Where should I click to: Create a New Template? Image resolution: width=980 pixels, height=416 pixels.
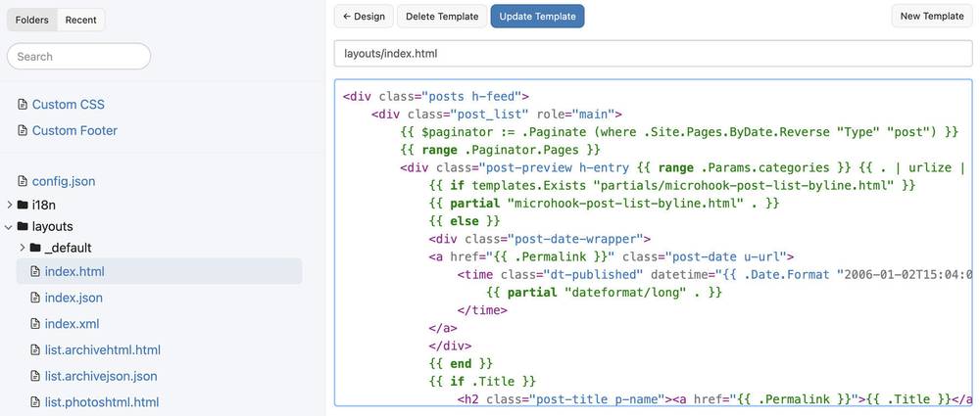pyautogui.click(x=932, y=17)
